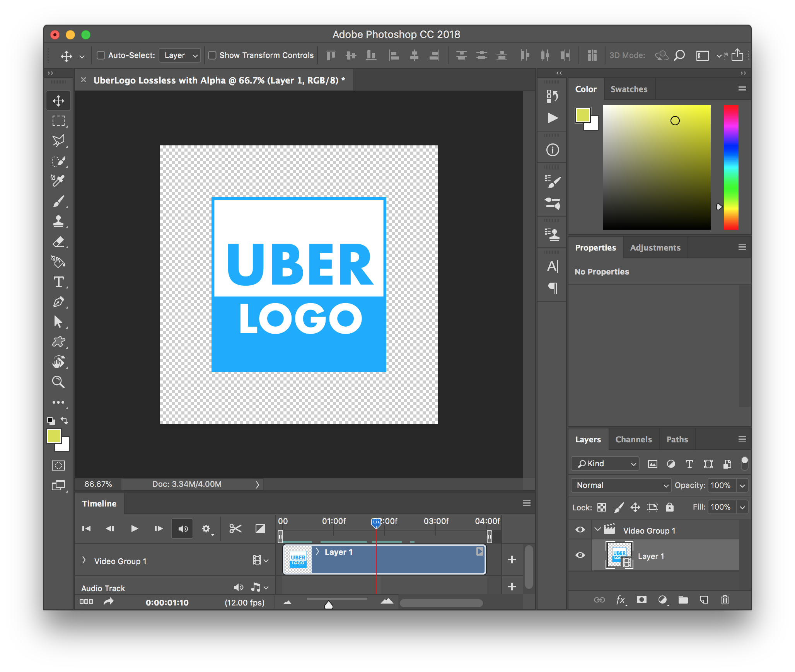This screenshot has width=795, height=672.
Task: Expand Video Group 1 in the timeline
Action: coord(84,561)
